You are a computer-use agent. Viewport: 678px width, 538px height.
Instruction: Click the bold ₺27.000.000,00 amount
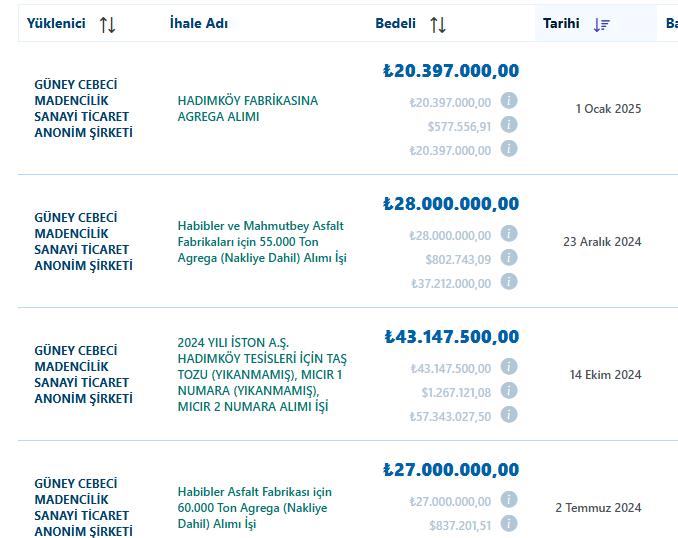click(x=451, y=470)
